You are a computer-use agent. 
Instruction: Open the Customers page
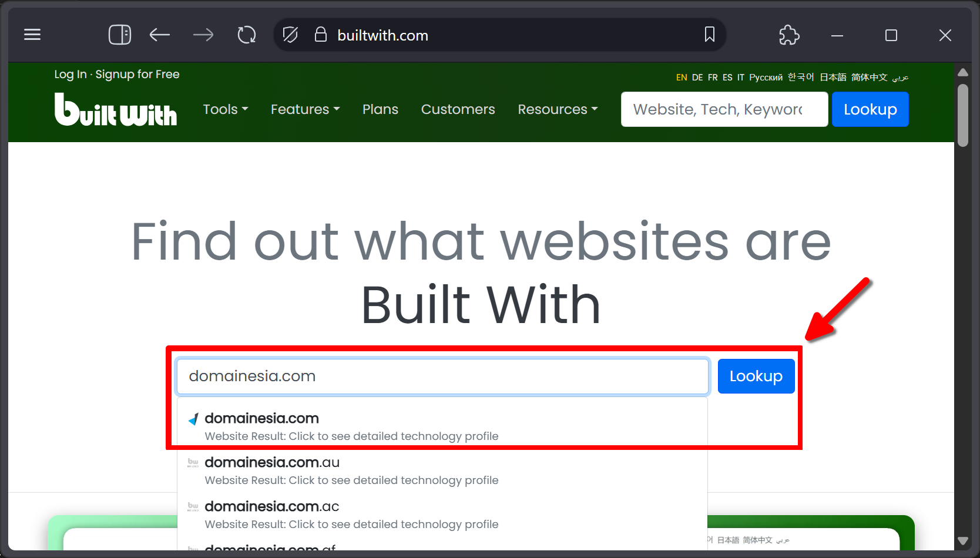click(458, 109)
